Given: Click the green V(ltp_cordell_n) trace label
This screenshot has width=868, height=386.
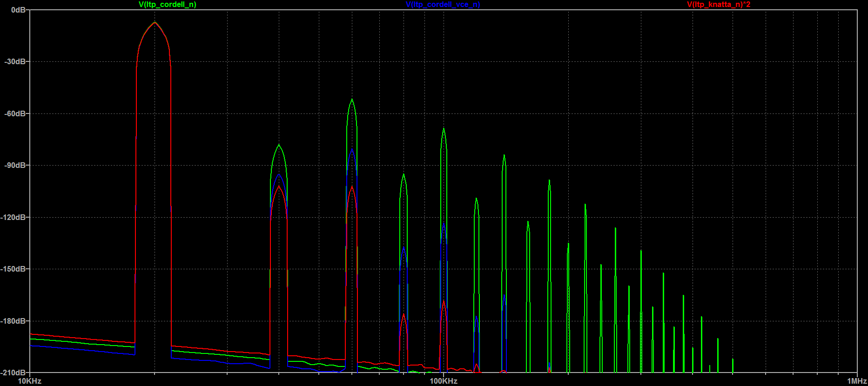Looking at the screenshot, I should (x=168, y=5).
